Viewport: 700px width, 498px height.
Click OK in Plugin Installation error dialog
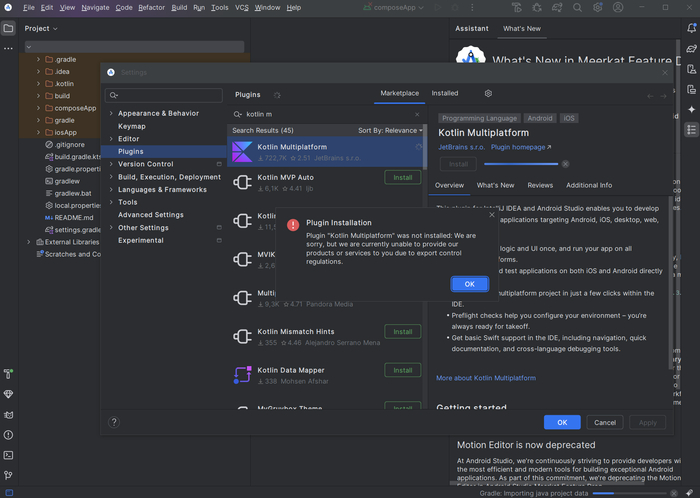[x=469, y=284]
